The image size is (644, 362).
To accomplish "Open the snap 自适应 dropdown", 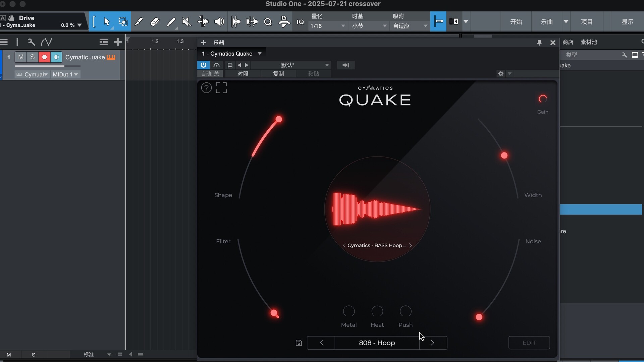I will click(411, 26).
